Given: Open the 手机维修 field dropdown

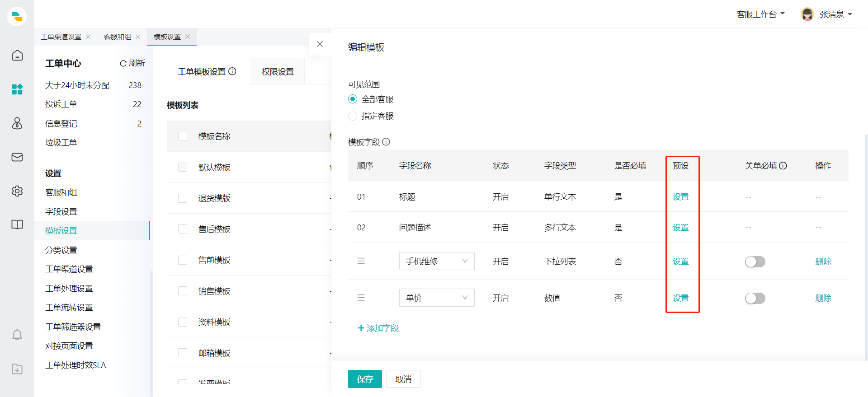Looking at the screenshot, I should pos(437,261).
